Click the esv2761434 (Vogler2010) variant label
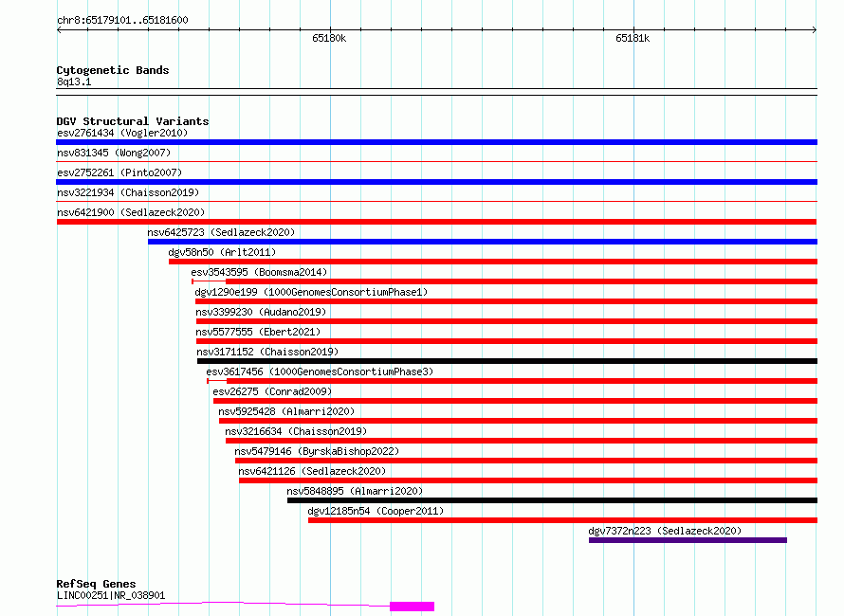The image size is (844, 616). (122, 133)
